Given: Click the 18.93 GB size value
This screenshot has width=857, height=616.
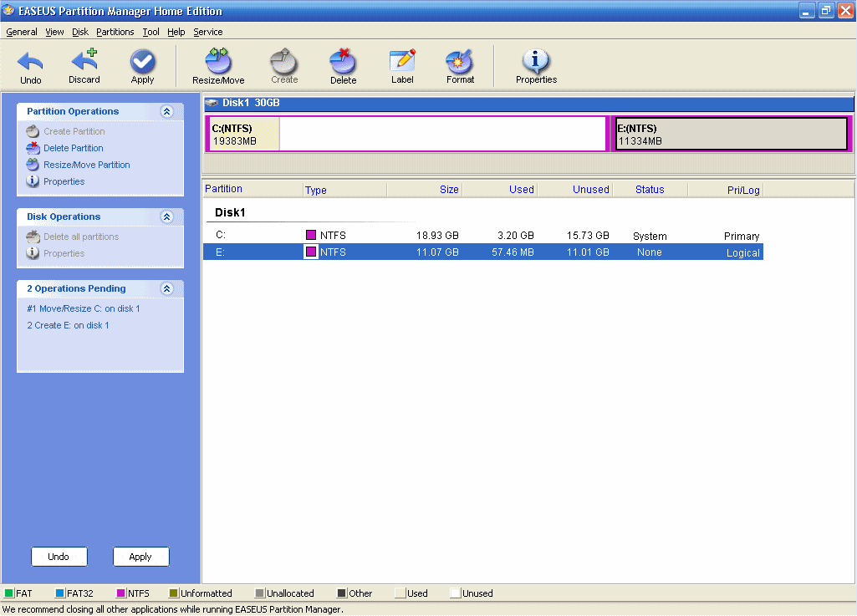Looking at the screenshot, I should tap(437, 236).
